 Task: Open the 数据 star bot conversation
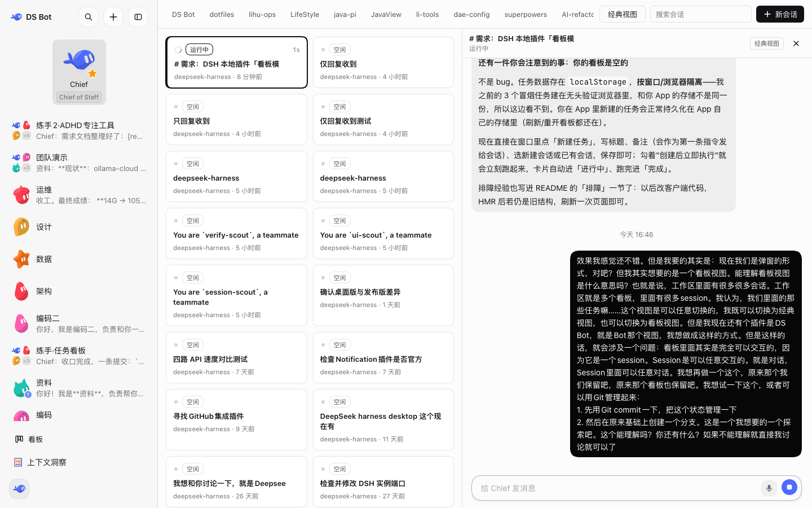[79, 259]
